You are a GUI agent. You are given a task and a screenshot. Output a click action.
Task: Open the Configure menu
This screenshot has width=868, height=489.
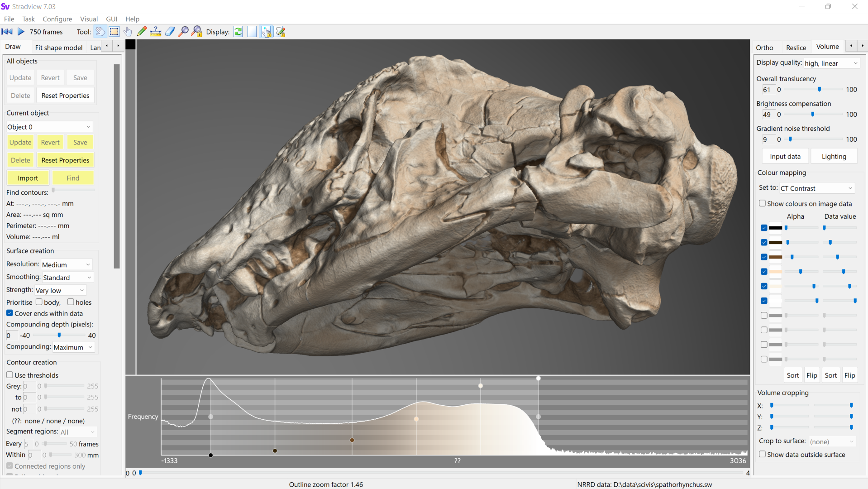(57, 19)
